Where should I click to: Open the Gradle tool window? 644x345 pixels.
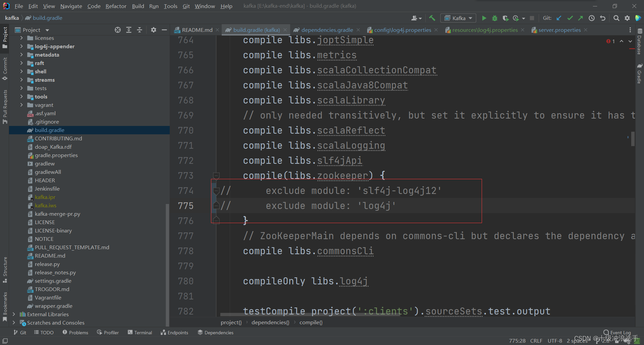[x=639, y=73]
